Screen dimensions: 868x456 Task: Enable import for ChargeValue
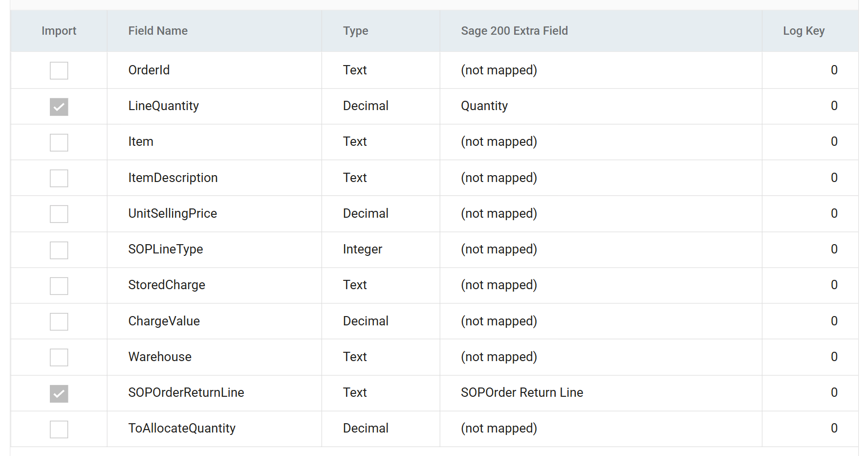tap(59, 321)
